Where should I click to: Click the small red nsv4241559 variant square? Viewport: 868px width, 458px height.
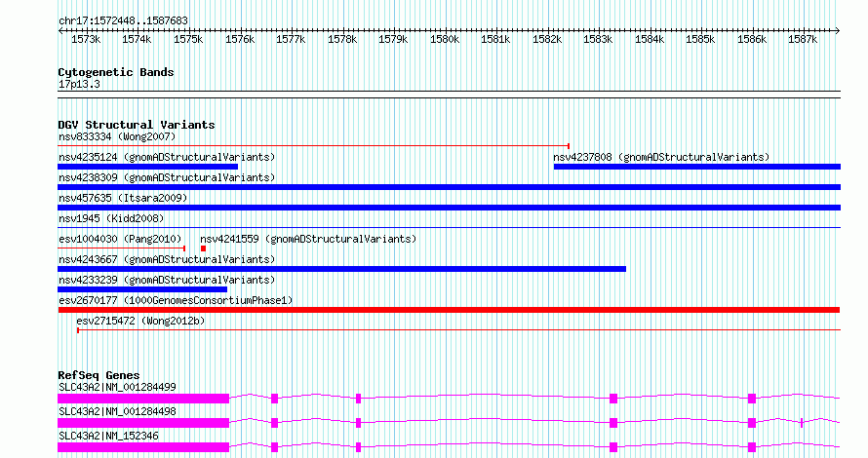coord(203,248)
